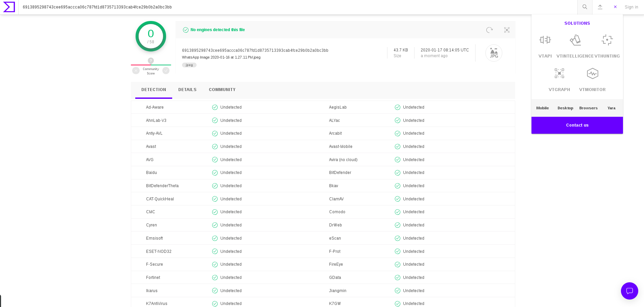Click the Avast undetected check icon
The width and height of the screenshot is (644, 307).
(x=215, y=147)
